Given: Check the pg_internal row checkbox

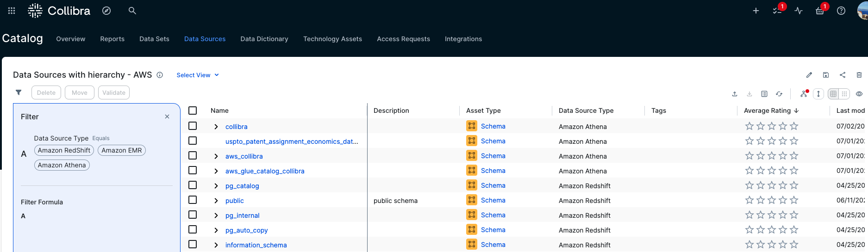Looking at the screenshot, I should pyautogui.click(x=193, y=215).
